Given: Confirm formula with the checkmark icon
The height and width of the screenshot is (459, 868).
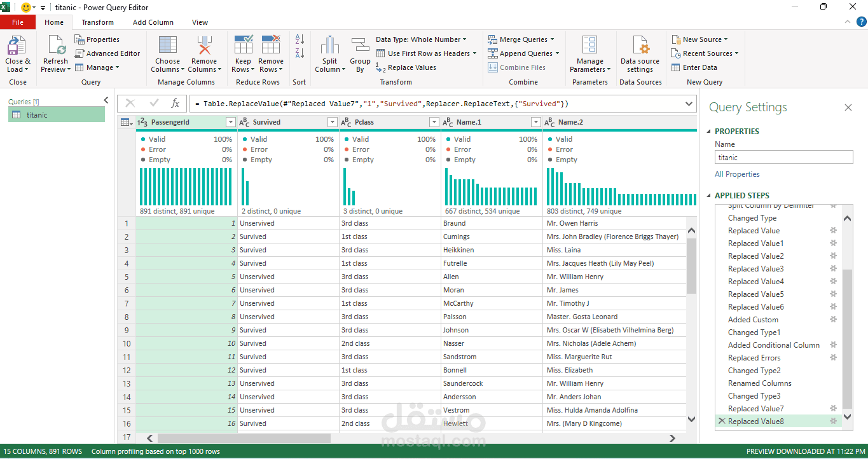Looking at the screenshot, I should (x=154, y=103).
